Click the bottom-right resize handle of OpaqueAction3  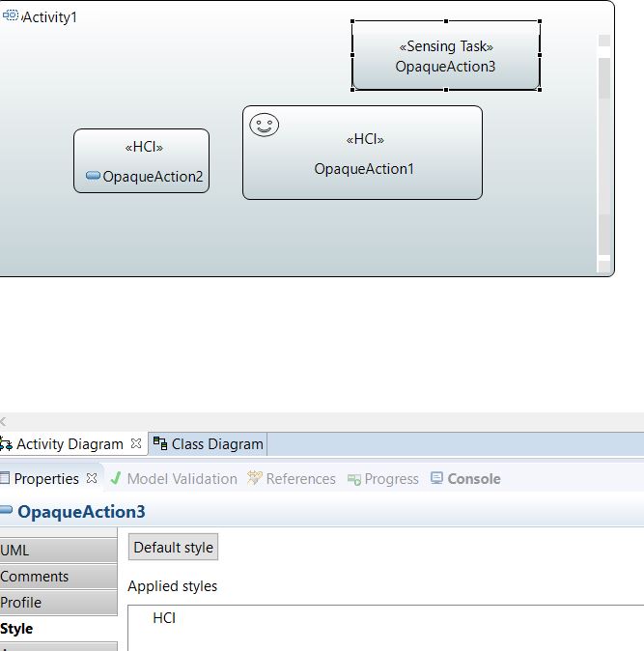point(540,89)
